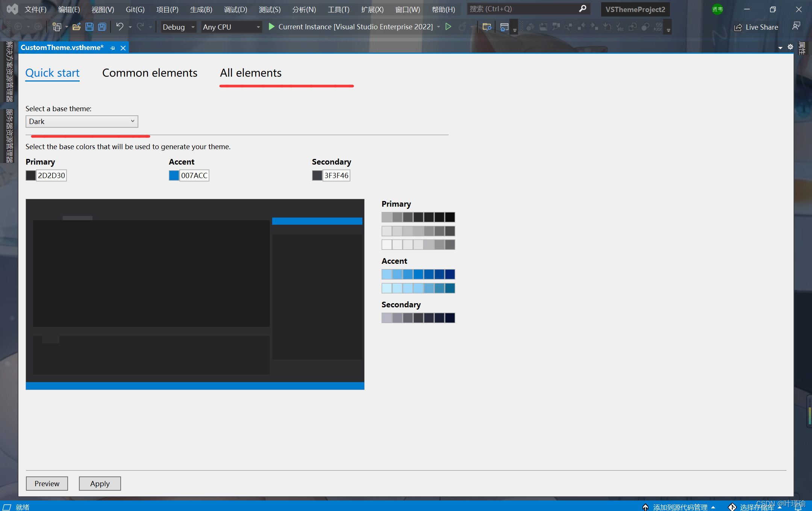This screenshot has height=511, width=812.
Task: Click the blue Accent color swatch
Action: click(174, 175)
